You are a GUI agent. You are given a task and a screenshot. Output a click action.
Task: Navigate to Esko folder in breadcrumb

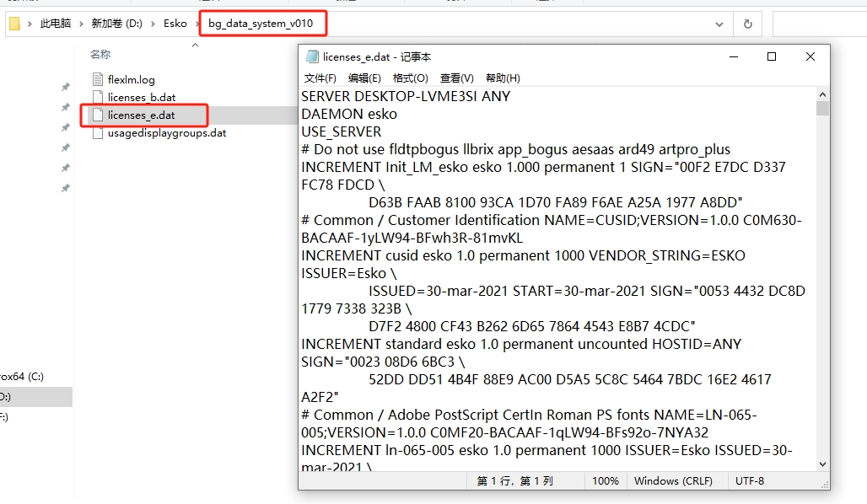(175, 24)
